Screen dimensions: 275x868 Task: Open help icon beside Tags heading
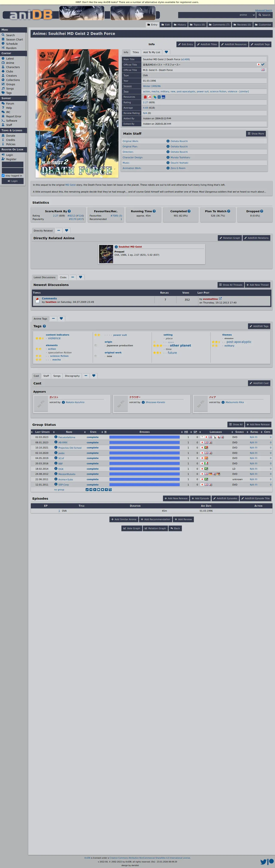(44, 326)
